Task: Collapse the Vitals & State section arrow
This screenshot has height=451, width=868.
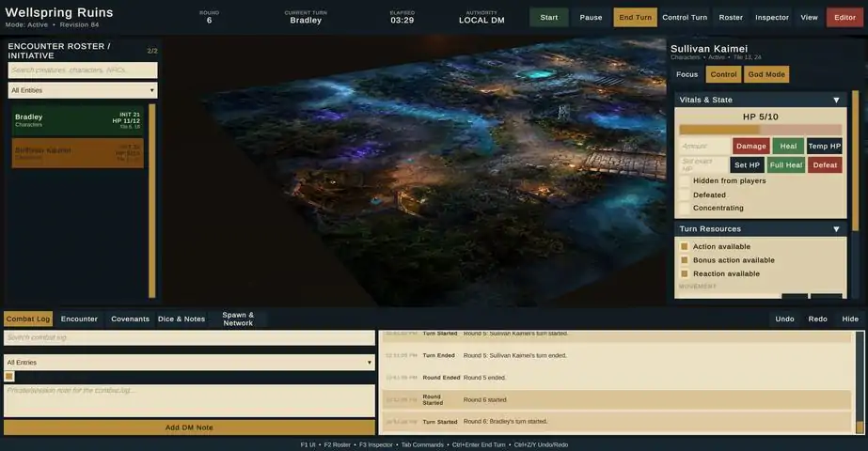Action: pyautogui.click(x=836, y=101)
